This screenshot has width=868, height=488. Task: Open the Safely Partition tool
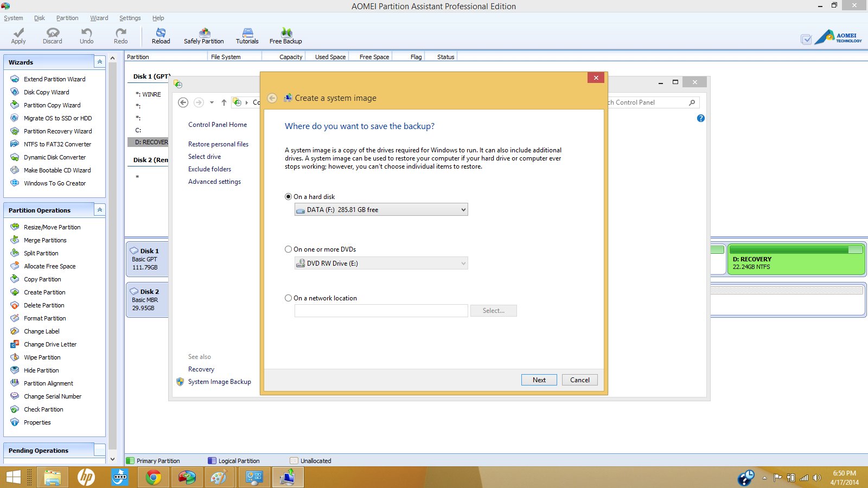coord(204,36)
